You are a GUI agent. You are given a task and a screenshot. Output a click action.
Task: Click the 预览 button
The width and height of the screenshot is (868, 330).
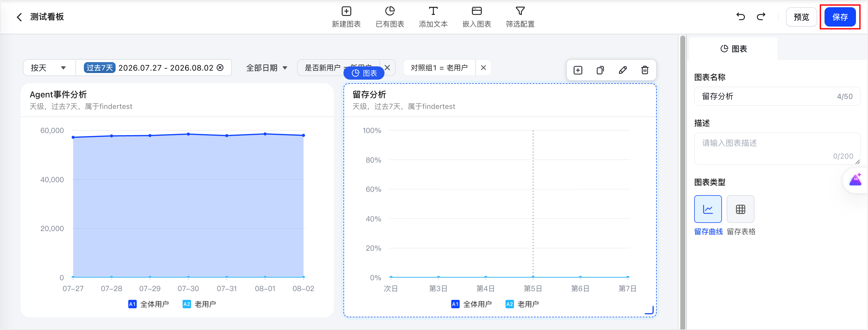[801, 17]
